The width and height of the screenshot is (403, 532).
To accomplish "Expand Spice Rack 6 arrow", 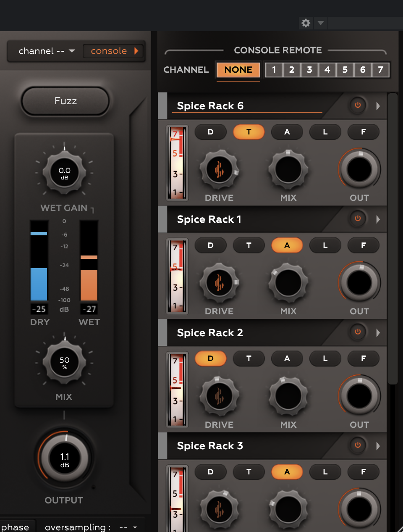I will click(378, 106).
